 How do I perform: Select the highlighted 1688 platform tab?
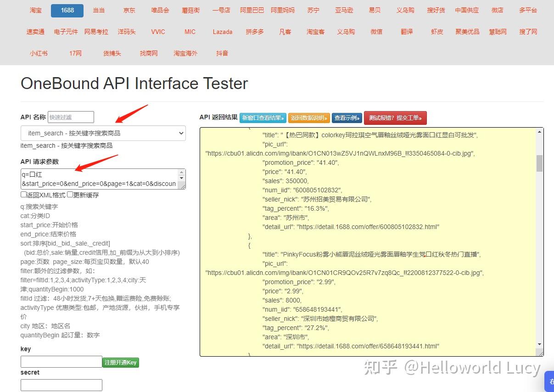67,10
